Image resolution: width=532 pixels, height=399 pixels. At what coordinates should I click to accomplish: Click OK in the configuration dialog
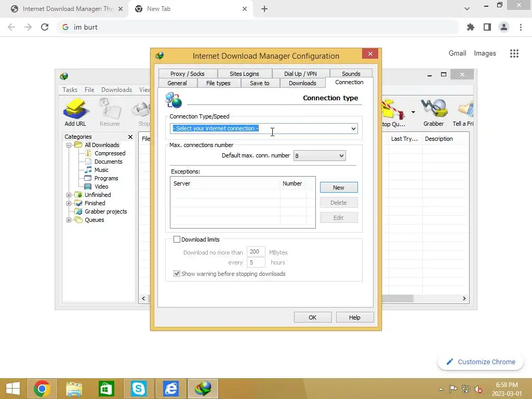click(312, 317)
